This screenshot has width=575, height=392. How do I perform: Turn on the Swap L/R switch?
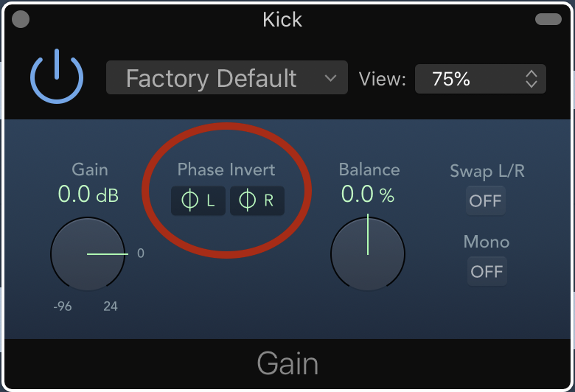(486, 200)
